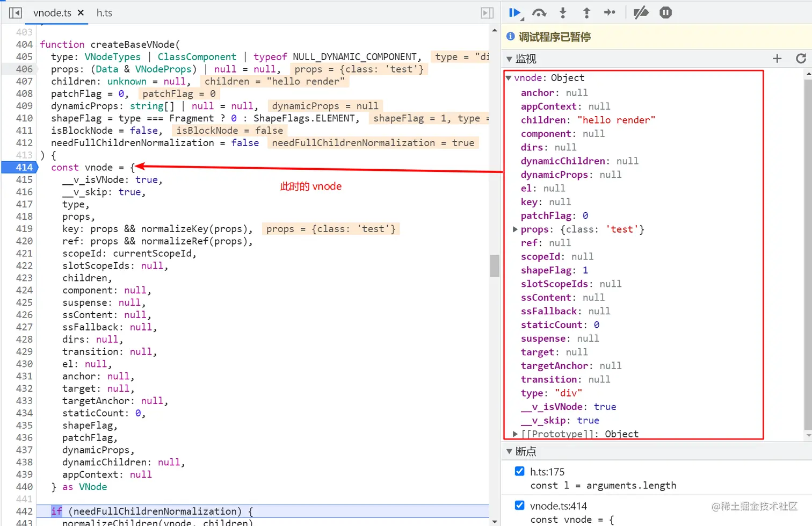
Task: Toggle the file navigator sidebar
Action: pyautogui.click(x=16, y=13)
